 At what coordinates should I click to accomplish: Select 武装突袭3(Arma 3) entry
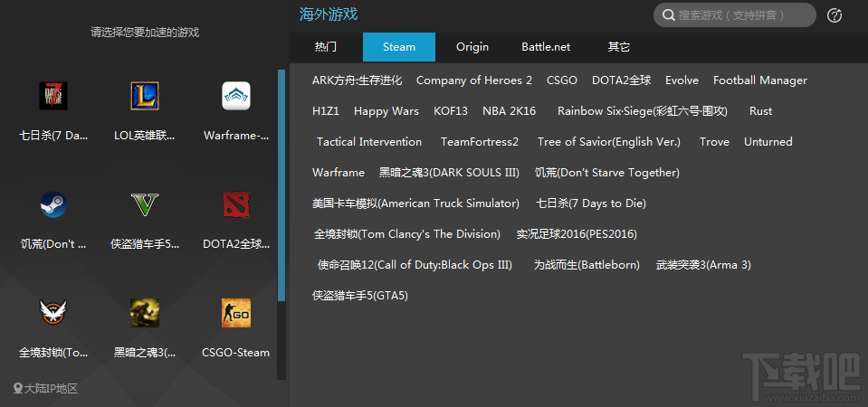[x=703, y=265]
